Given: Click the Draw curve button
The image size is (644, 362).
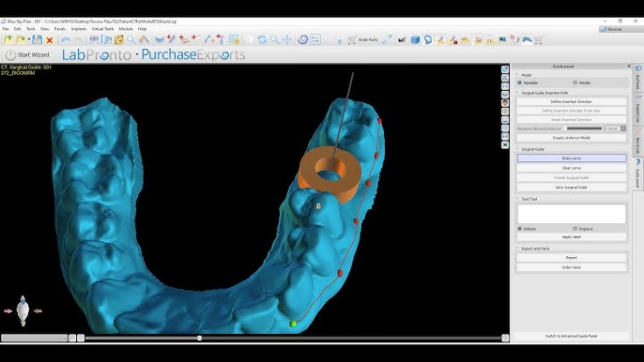Looking at the screenshot, I should point(572,158).
